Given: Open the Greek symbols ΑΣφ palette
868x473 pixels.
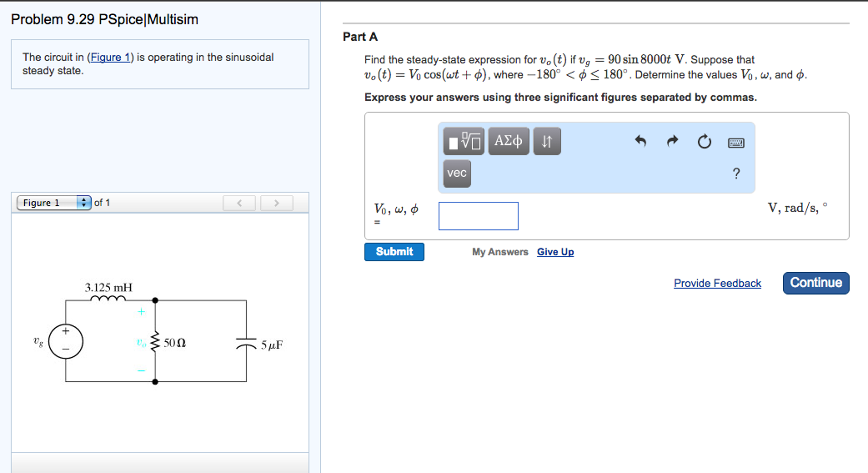Looking at the screenshot, I should (508, 141).
